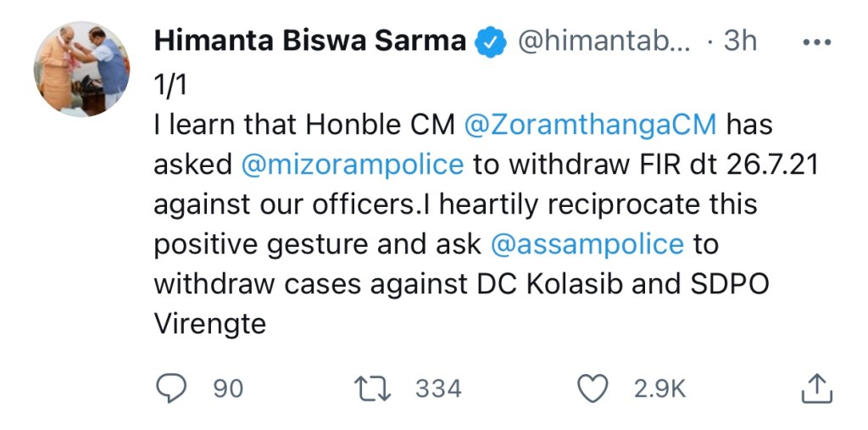Open the @ZoramthangaCM mention

coord(591,125)
